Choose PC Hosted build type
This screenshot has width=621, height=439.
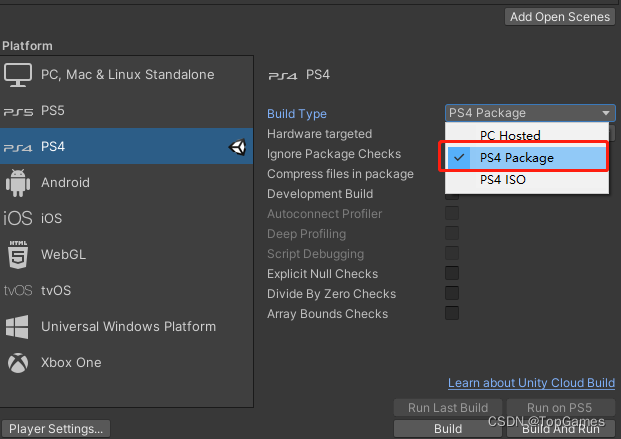527,135
